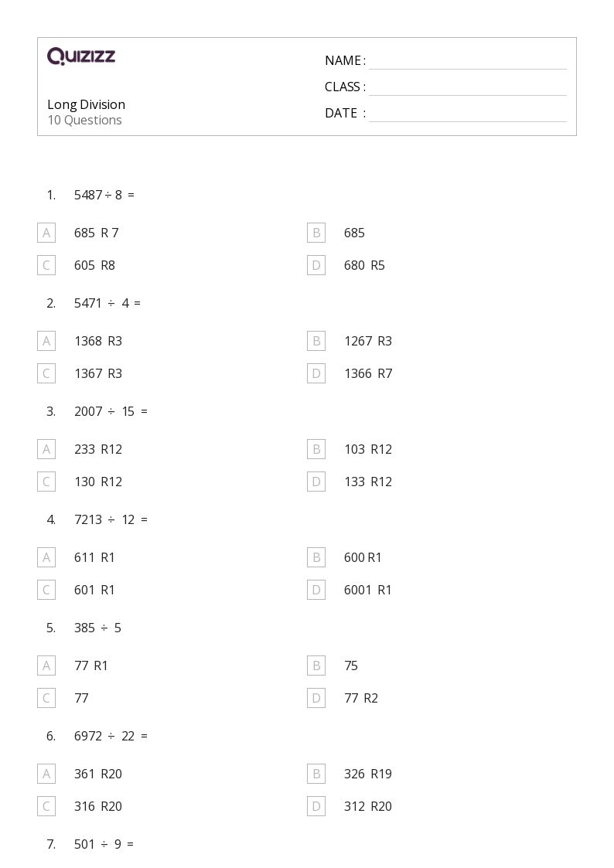Click question 7 text 501 ÷ 9
Viewport: 614px width, 868px height.
coord(104,844)
